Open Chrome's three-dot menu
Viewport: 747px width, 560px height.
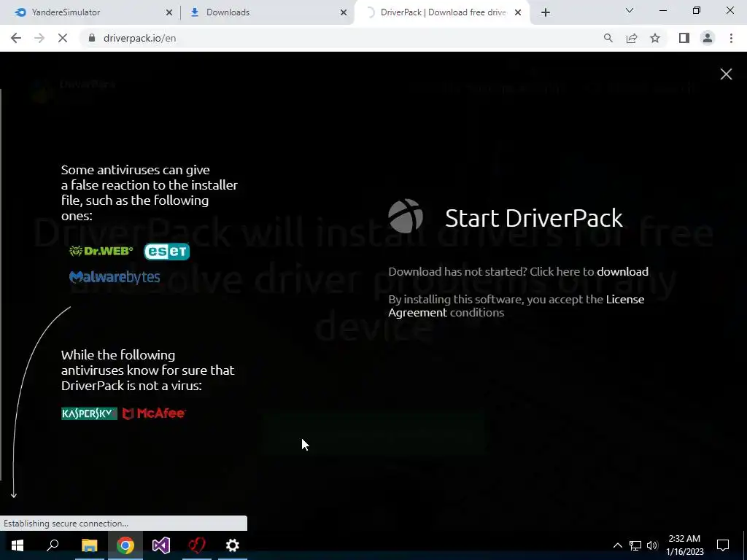click(731, 38)
